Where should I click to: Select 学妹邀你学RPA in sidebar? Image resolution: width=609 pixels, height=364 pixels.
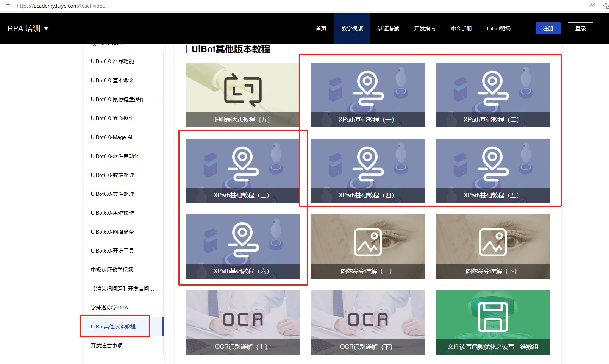[109, 308]
